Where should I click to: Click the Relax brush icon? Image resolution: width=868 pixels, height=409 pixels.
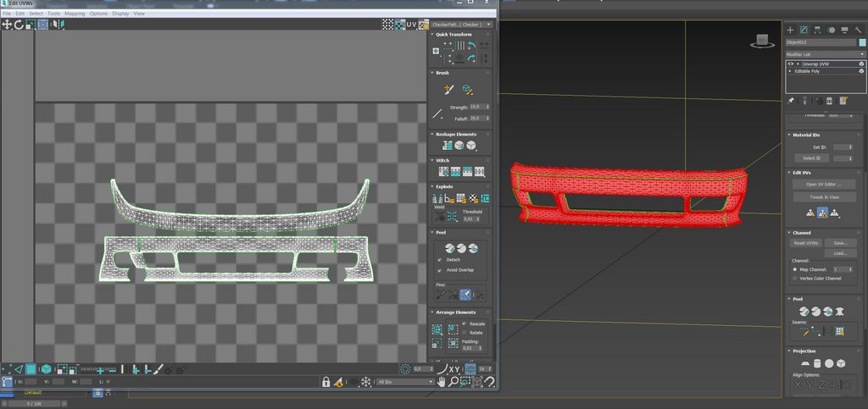[x=467, y=88]
